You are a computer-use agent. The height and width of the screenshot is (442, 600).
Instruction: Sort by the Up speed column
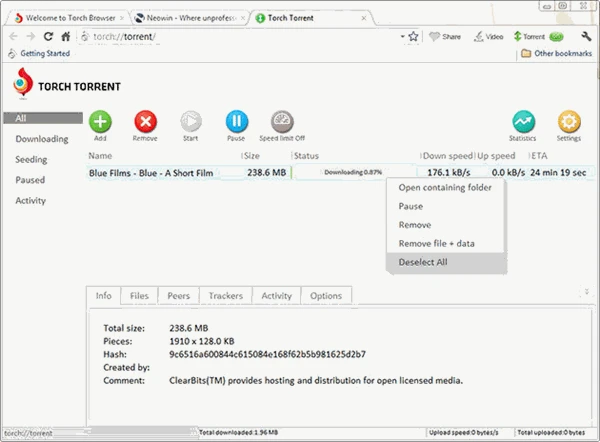tap(496, 156)
